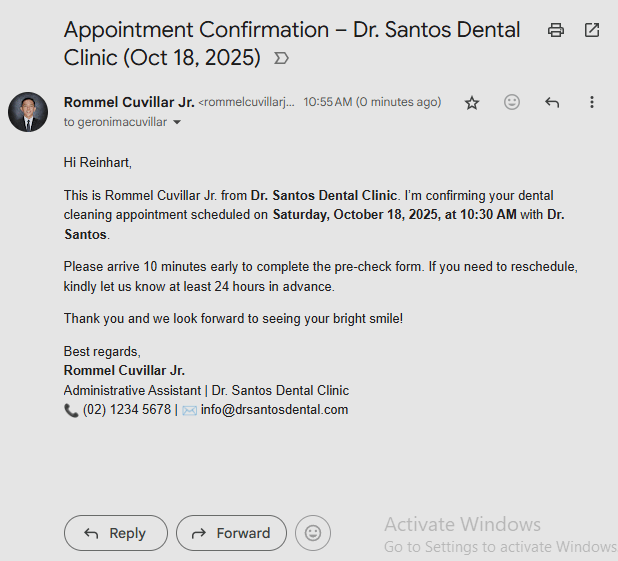This screenshot has width=618, height=561.
Task: Click the sender's profile photo
Action: 28,112
